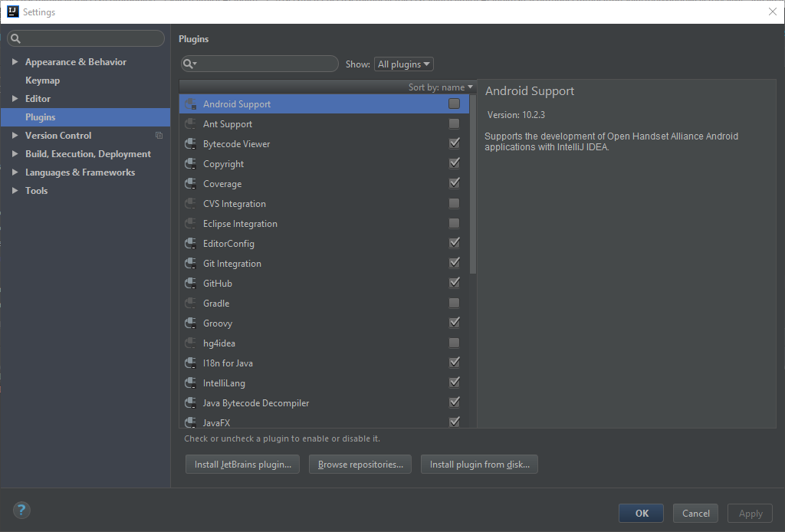This screenshot has height=532, width=785.
Task: Disable the Git Integration checkbox
Action: pos(454,263)
